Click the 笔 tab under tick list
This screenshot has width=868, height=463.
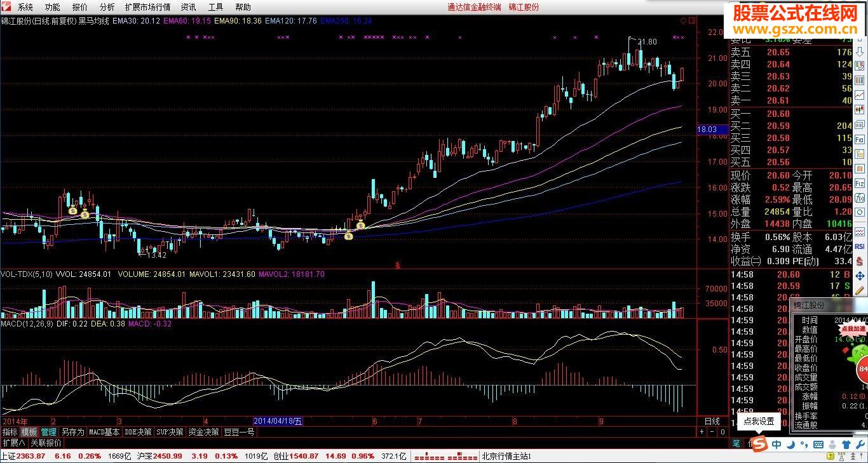736,443
